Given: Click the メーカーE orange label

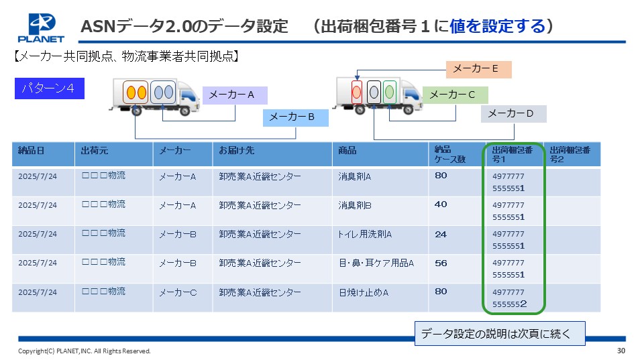Looking at the screenshot, I should point(479,69).
